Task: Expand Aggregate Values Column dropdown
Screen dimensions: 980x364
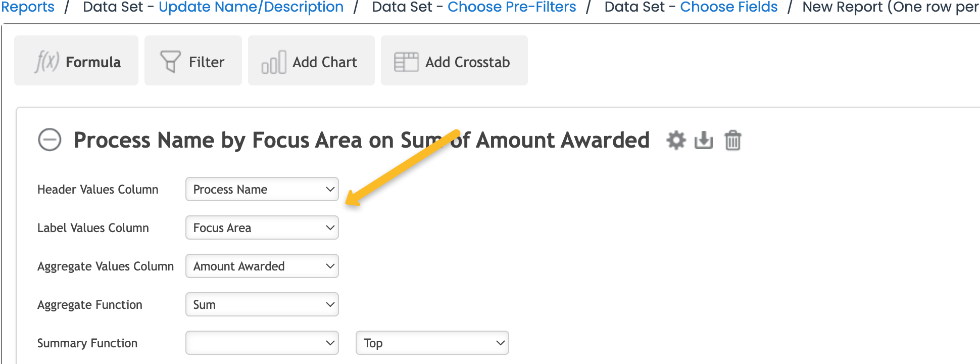Action: pyautogui.click(x=262, y=266)
